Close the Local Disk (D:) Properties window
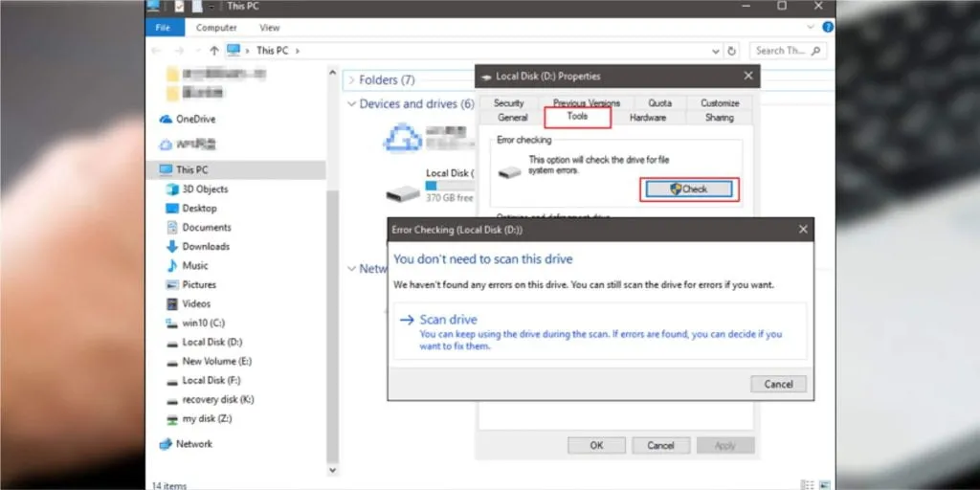The image size is (980, 490). (x=748, y=76)
